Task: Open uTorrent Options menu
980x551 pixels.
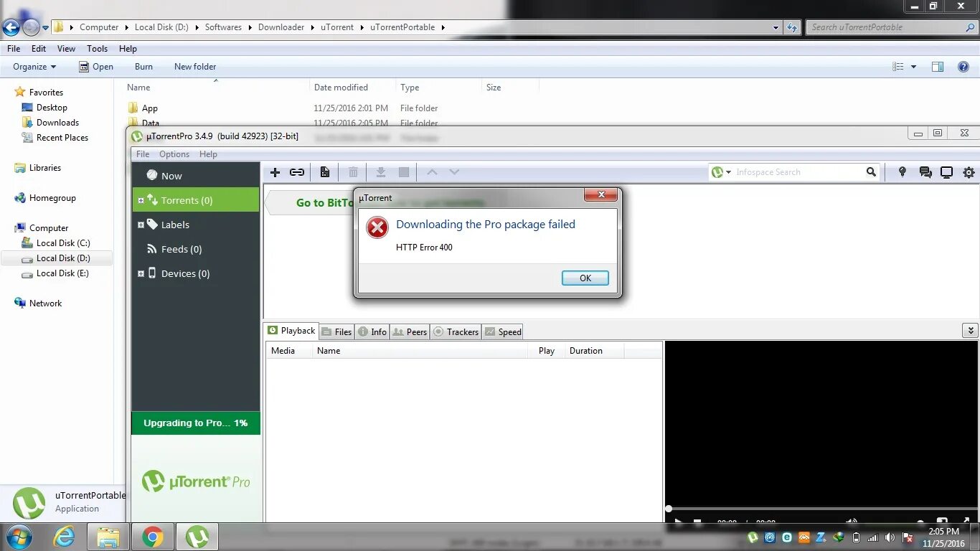Action: pos(174,154)
